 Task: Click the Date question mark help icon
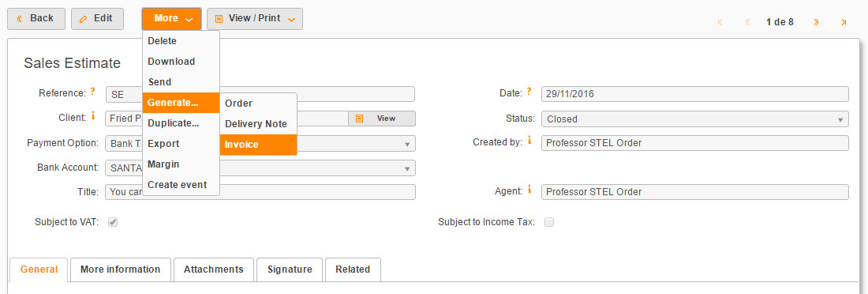tap(529, 92)
